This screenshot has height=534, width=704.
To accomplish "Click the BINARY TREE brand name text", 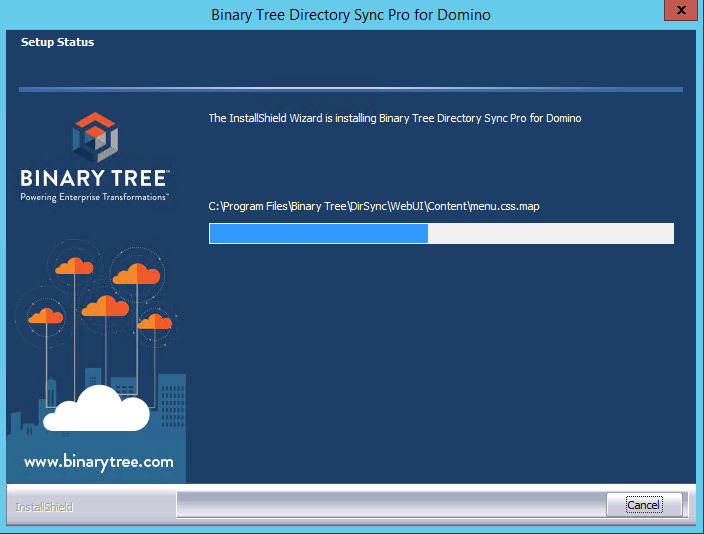I will tap(95, 178).
